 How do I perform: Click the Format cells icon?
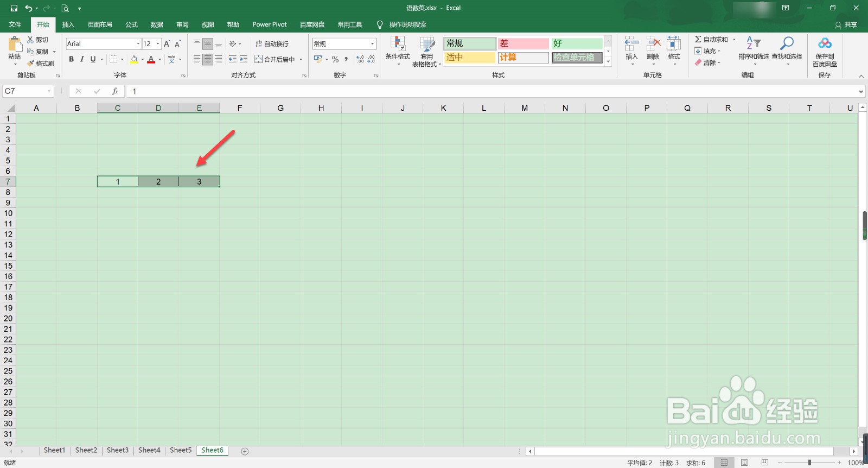pos(674,44)
